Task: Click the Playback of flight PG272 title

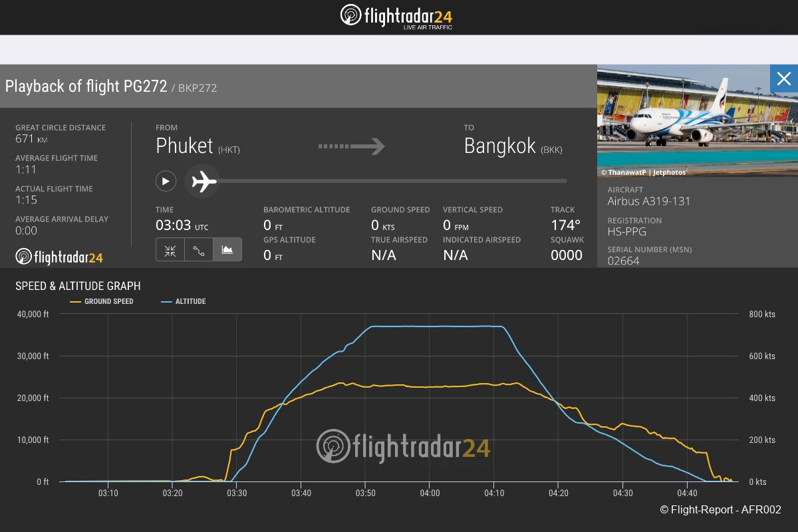Action: point(86,86)
